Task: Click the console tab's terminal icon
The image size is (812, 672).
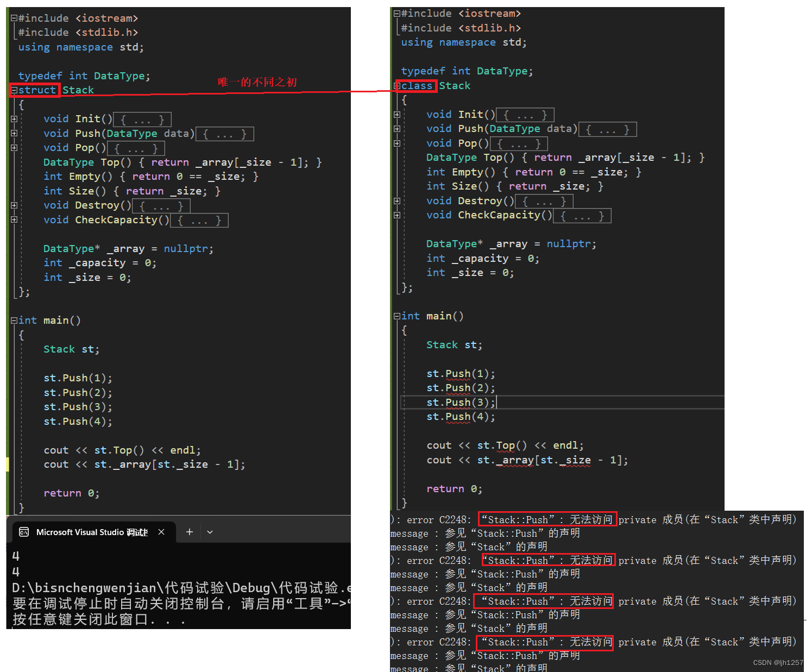Action: coord(24,532)
